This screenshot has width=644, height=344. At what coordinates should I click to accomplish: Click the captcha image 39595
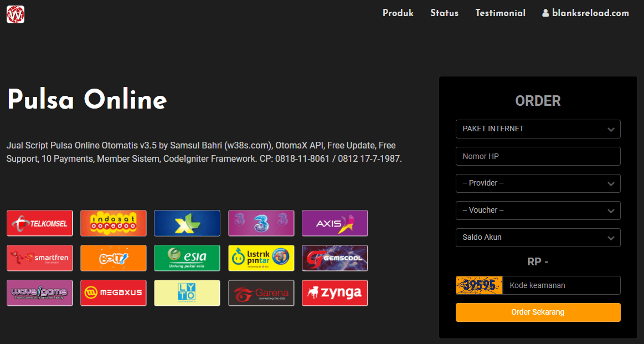[x=480, y=285]
